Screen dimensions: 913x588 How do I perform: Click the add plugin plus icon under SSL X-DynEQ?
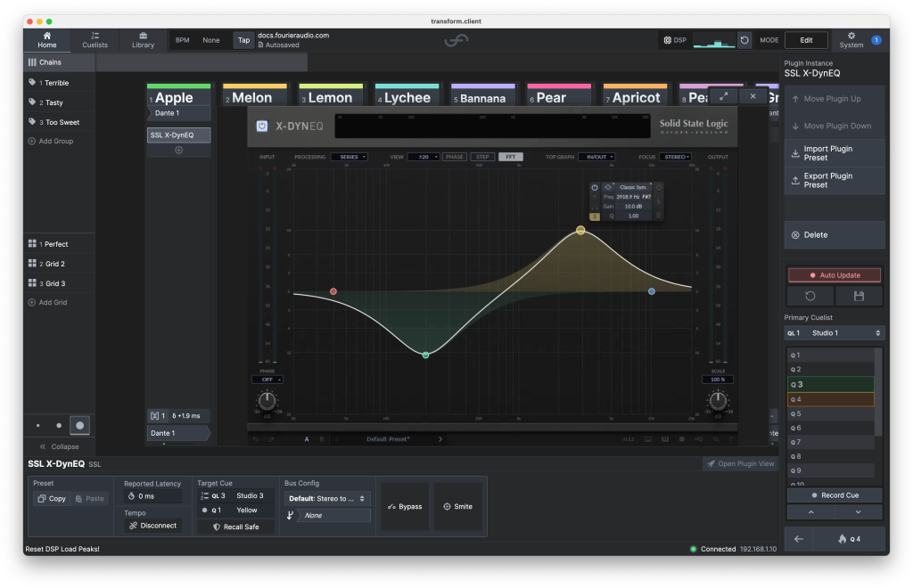(178, 151)
